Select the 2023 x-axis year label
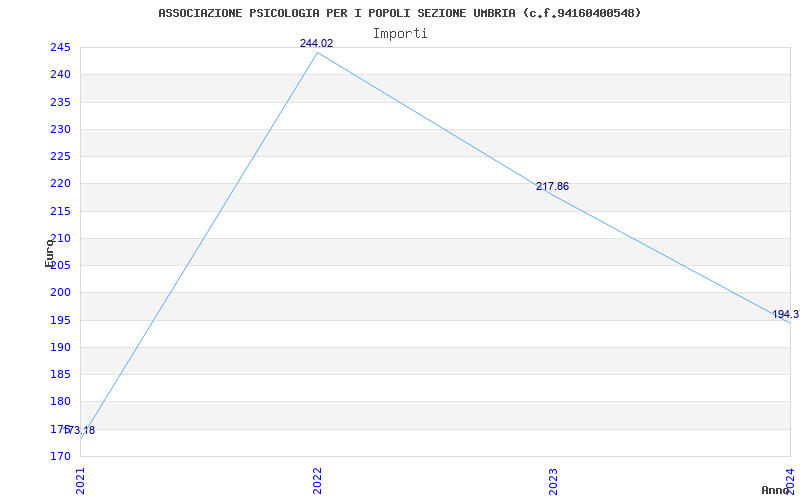Viewport: 800px width, 500px height. 554,481
